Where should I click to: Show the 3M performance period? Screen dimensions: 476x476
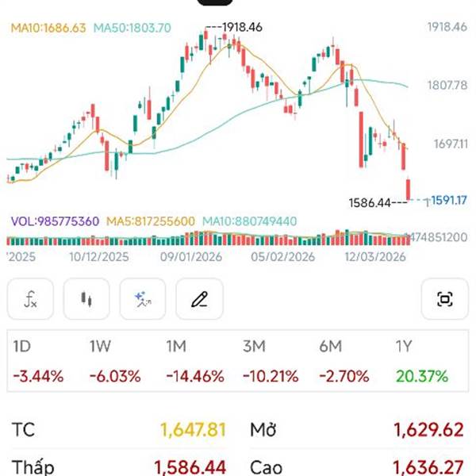255,347
